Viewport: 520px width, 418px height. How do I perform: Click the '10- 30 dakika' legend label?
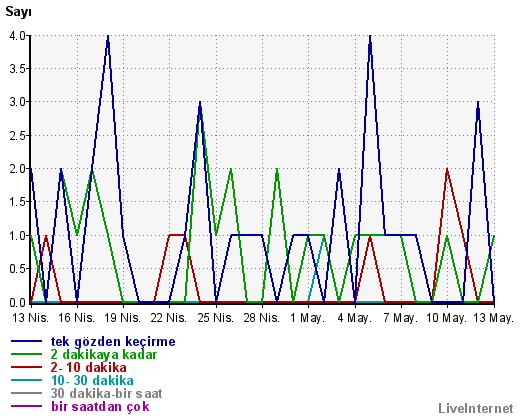click(x=92, y=381)
